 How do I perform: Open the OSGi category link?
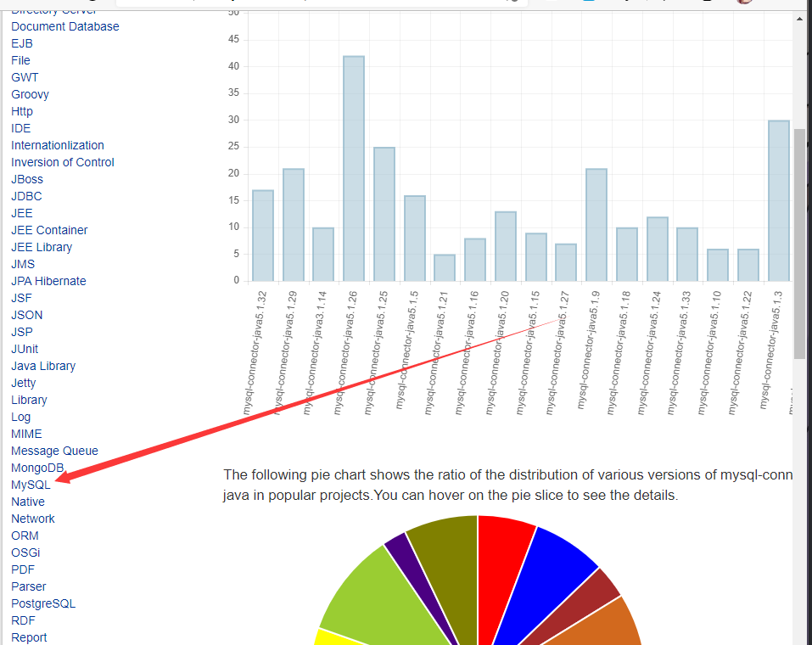click(25, 552)
